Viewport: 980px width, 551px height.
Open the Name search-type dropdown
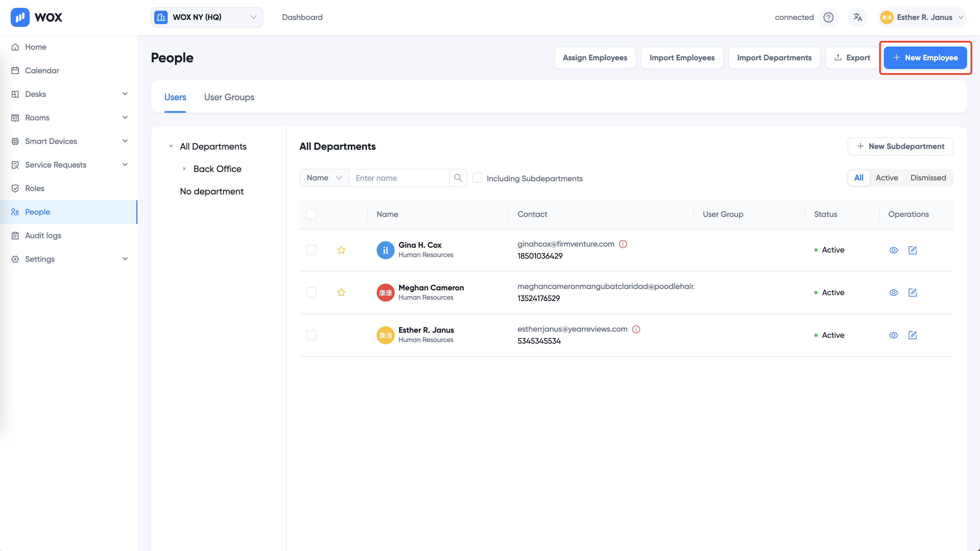click(324, 178)
